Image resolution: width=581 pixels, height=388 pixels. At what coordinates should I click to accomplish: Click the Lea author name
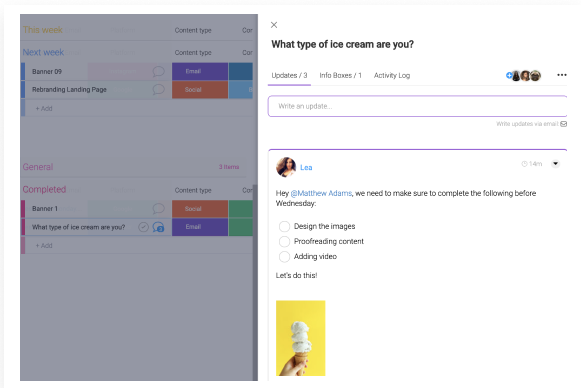tap(306, 168)
